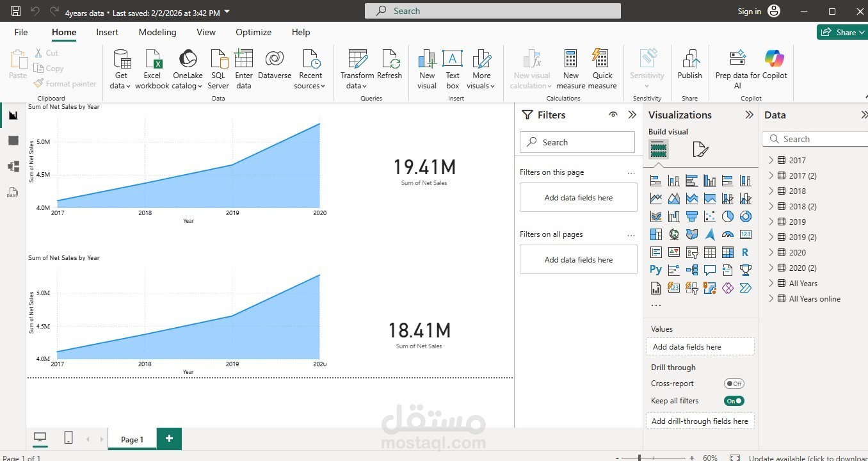Select the pie chart visualization icon

coord(727,216)
